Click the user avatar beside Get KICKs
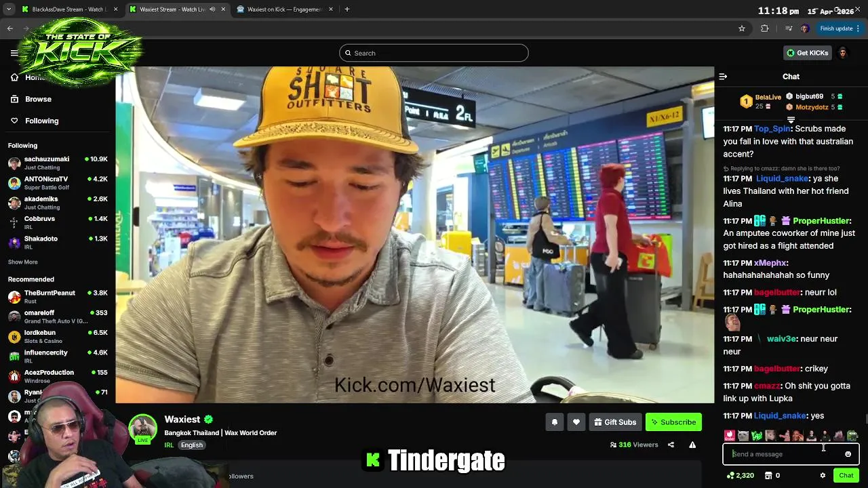Screen dimensions: 868x488 842,53
